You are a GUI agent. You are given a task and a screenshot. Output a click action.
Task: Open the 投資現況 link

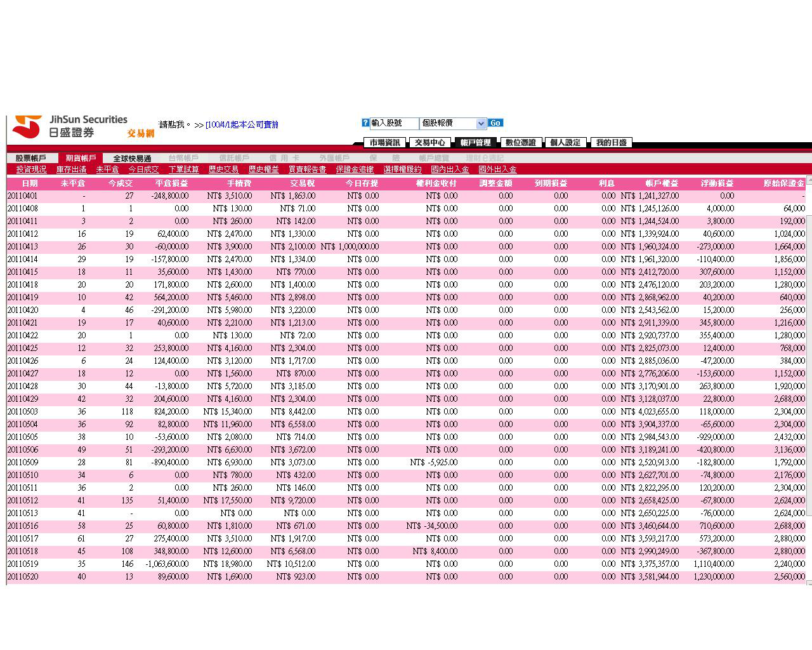pos(32,169)
